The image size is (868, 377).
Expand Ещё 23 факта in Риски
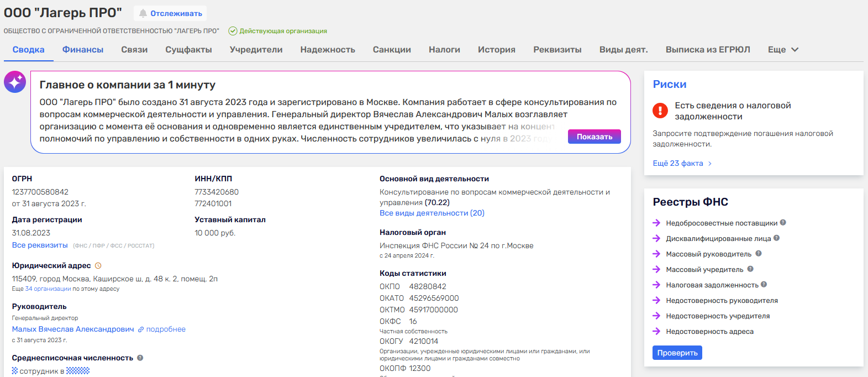coord(682,164)
